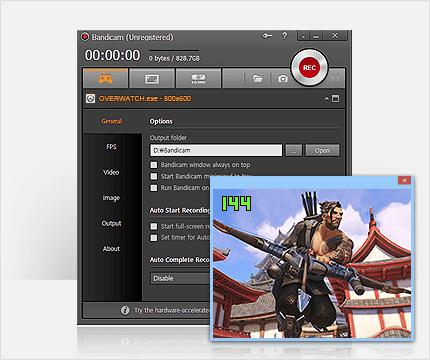Click the info icon in status bar
Image resolution: width=430 pixels, height=360 pixels.
(x=125, y=310)
